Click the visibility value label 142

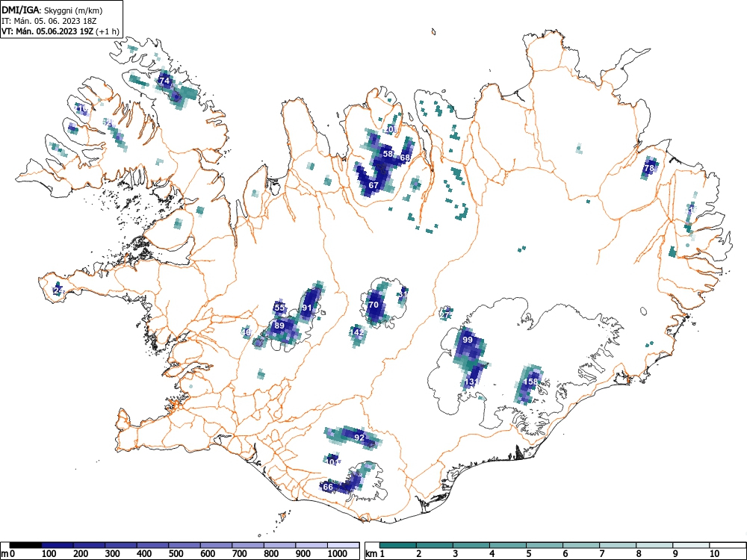[357, 332]
